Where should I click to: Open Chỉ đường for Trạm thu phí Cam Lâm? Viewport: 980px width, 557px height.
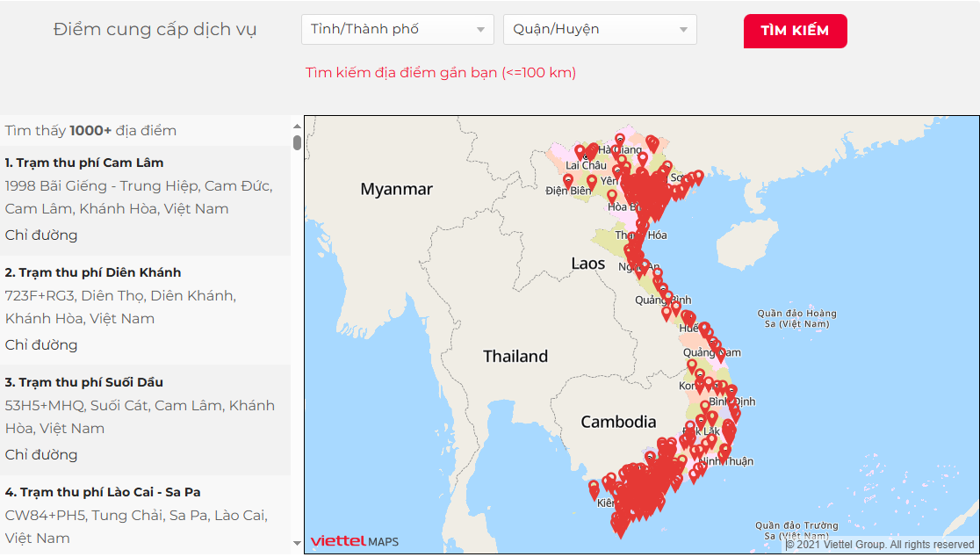pos(41,235)
